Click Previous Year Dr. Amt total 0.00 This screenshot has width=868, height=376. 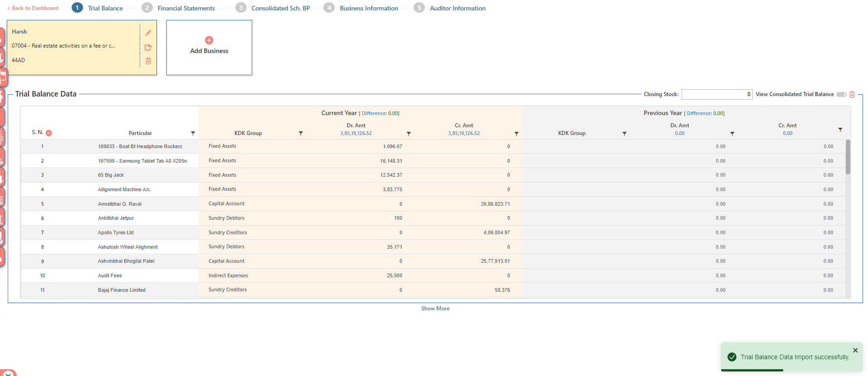click(x=680, y=133)
